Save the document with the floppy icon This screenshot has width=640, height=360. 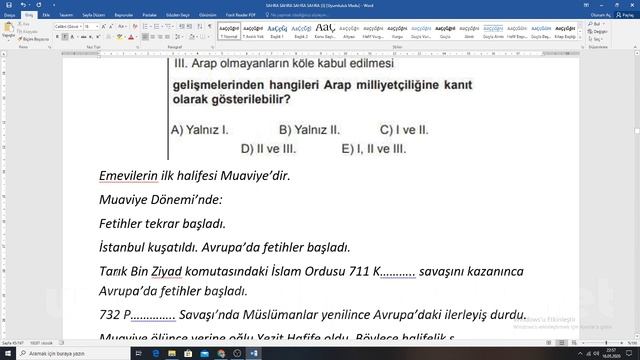[x=9, y=5]
